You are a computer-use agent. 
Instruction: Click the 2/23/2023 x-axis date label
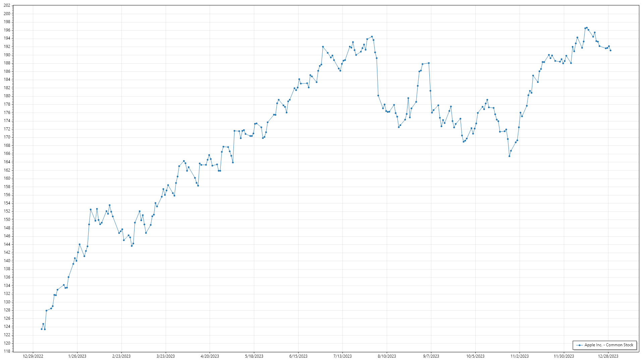121,356
